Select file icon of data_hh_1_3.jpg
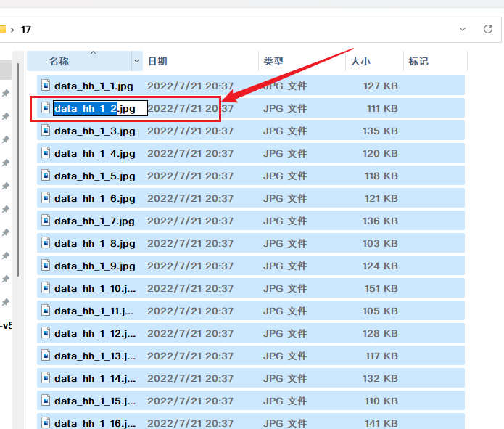Screen dimensions: 504x429 [x=46, y=131]
